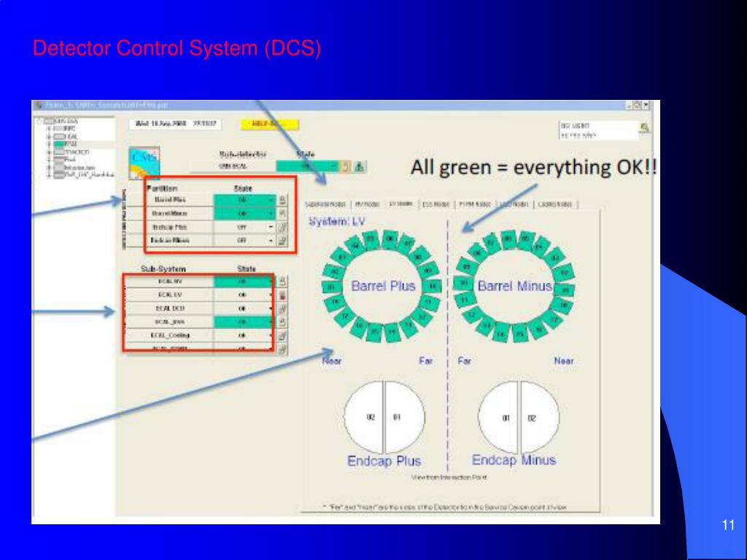Switch to the last node tab on the right

click(554, 204)
